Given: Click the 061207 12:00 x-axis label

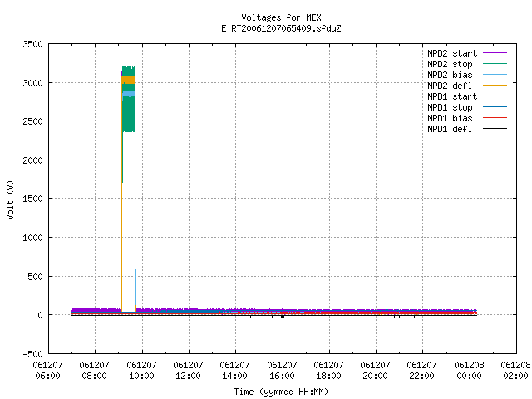Looking at the screenshot, I should click(189, 371).
